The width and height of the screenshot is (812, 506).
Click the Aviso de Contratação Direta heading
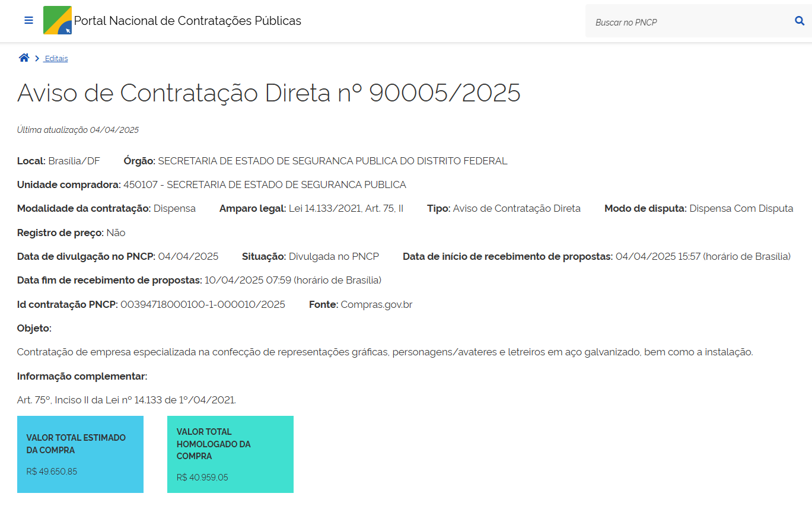pyautogui.click(x=269, y=93)
